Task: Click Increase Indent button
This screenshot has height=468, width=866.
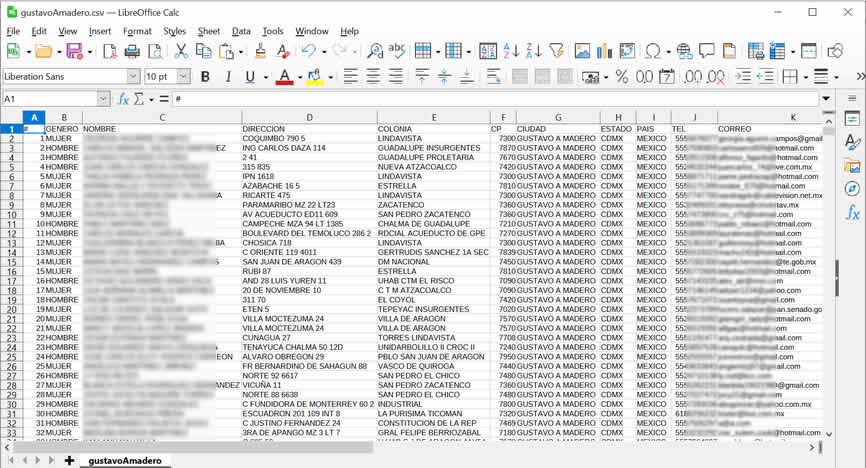Action: pos(743,77)
